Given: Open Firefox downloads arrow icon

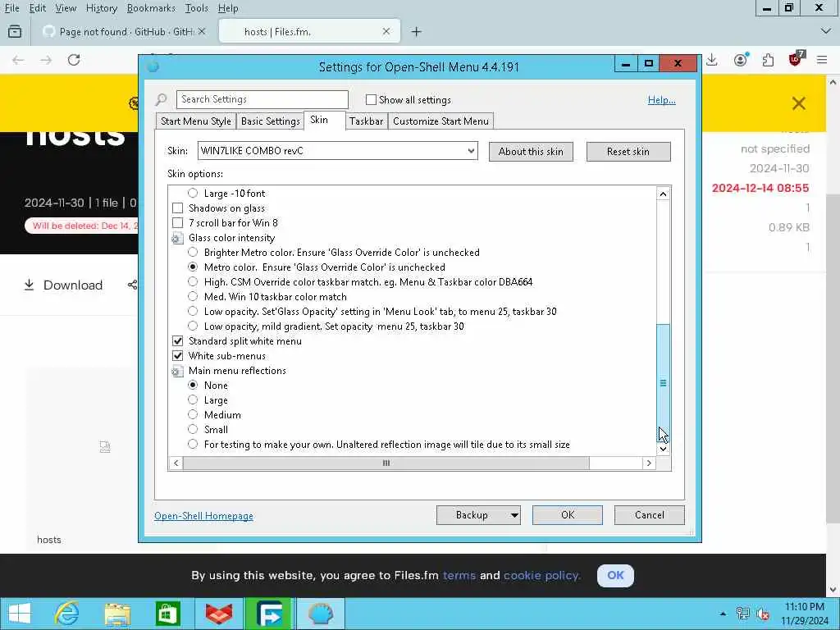Looking at the screenshot, I should 711,59.
